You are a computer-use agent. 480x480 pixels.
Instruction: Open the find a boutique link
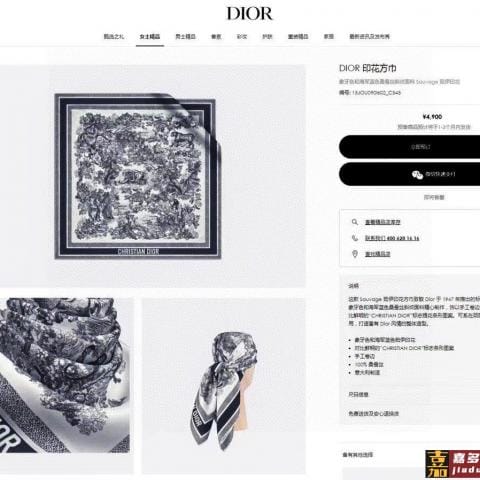pyautogui.click(x=377, y=254)
